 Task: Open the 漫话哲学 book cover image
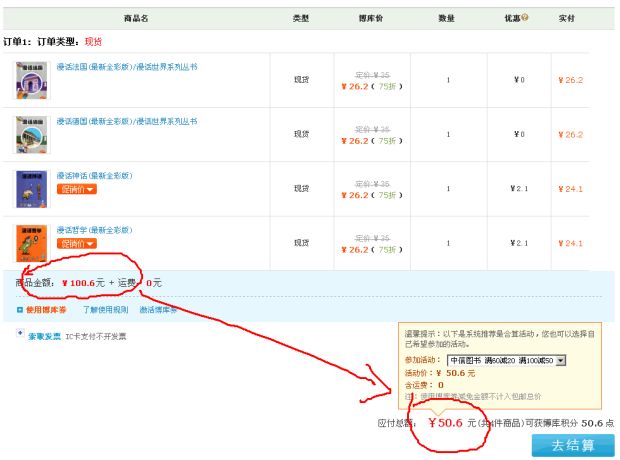[31, 243]
